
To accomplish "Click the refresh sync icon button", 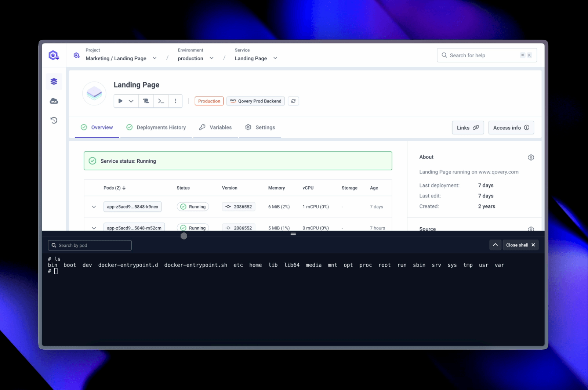I will tap(293, 101).
